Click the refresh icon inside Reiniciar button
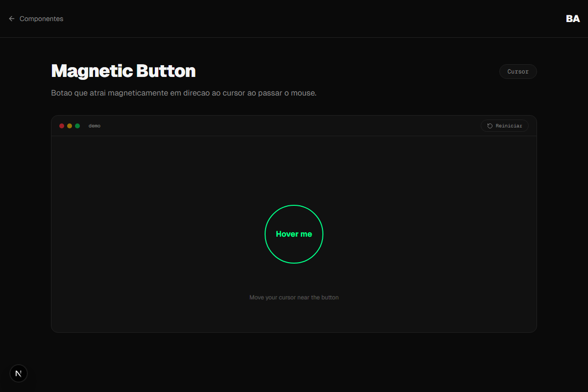588x392 pixels. point(490,125)
